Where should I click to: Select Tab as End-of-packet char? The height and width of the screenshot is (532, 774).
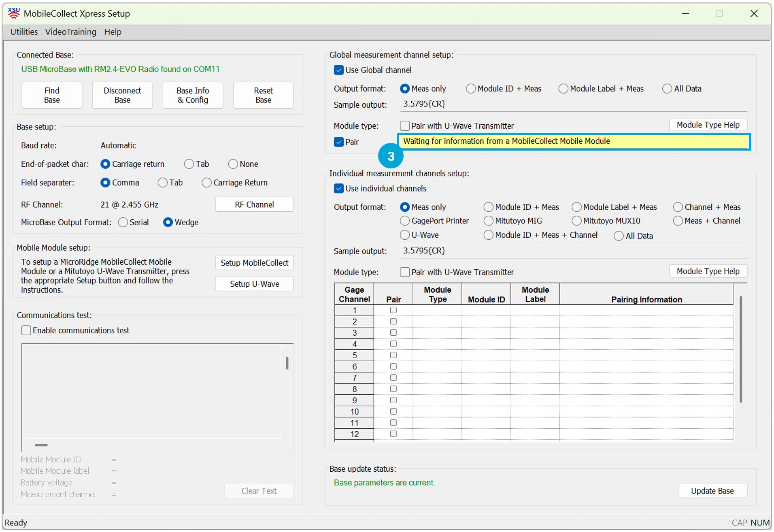pos(189,164)
